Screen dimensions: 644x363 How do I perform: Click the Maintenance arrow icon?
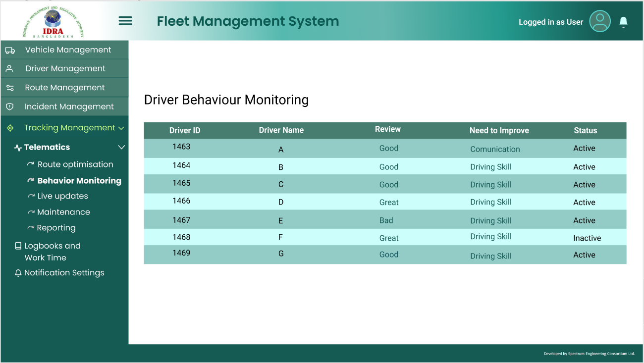31,212
